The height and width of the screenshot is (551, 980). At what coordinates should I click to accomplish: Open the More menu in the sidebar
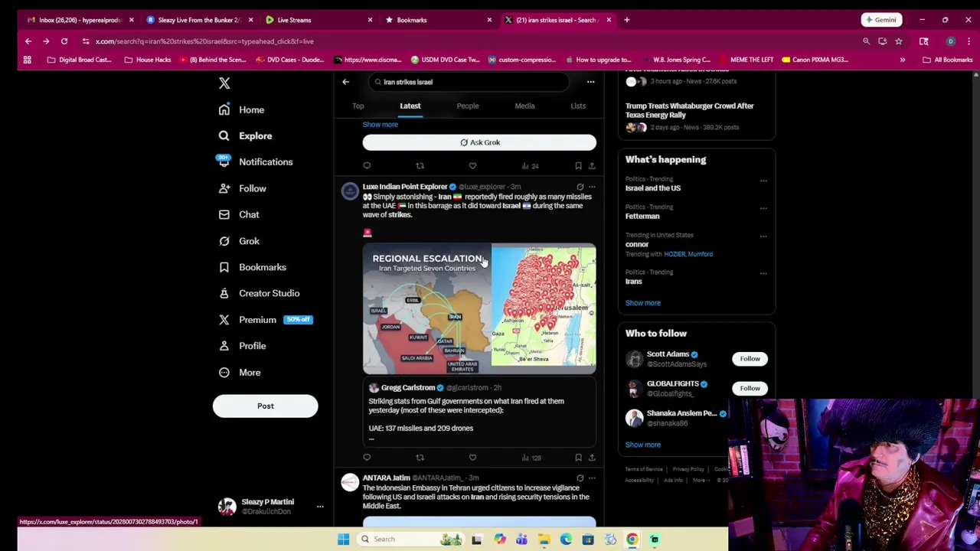click(239, 372)
